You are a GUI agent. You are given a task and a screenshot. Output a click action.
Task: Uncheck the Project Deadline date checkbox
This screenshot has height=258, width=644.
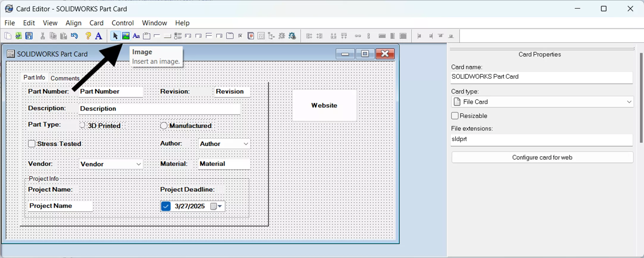tap(166, 206)
